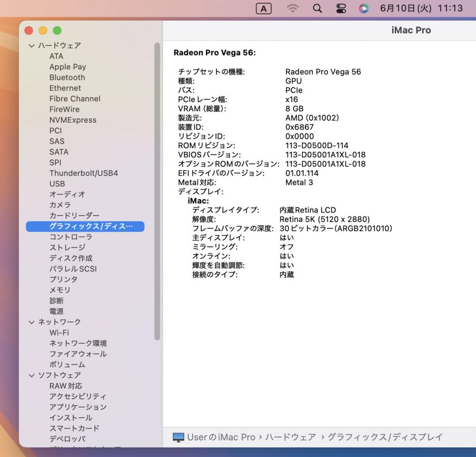The image size is (476, 457).
Task: Select ストレージ in the sidebar
Action: point(68,248)
